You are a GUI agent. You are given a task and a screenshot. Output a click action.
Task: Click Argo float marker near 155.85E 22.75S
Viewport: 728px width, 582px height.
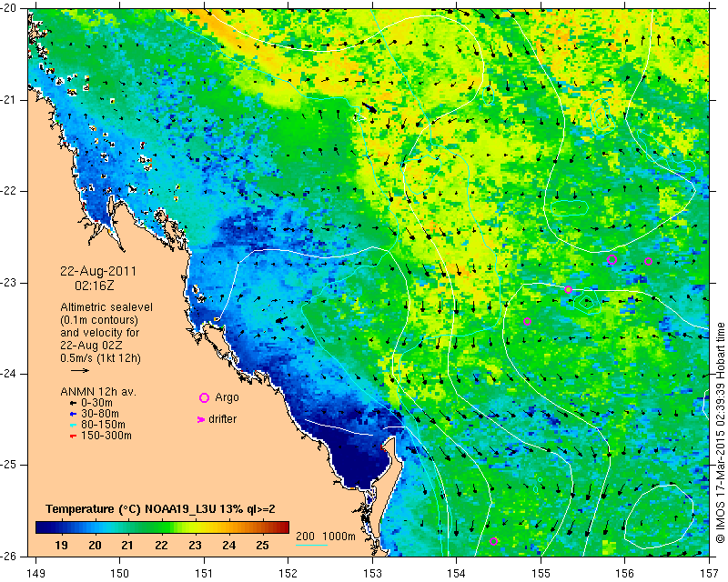point(612,259)
